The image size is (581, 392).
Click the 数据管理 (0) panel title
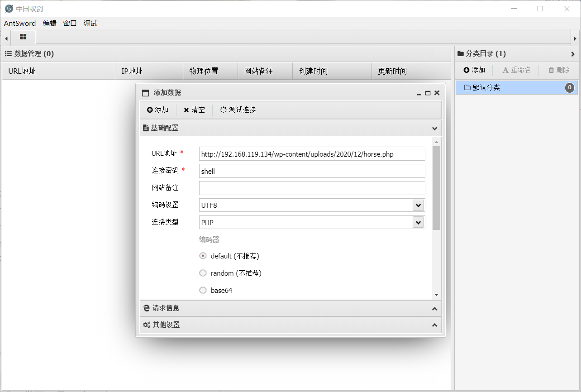[34, 54]
